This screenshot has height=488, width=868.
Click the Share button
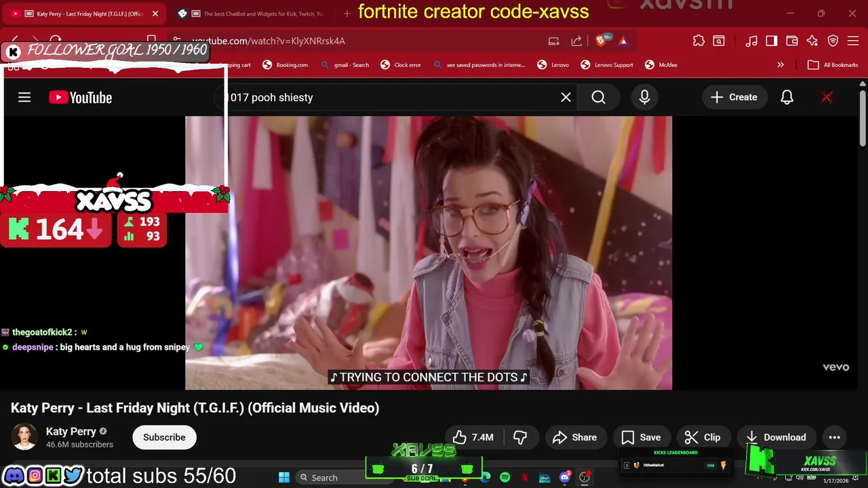pos(575,437)
